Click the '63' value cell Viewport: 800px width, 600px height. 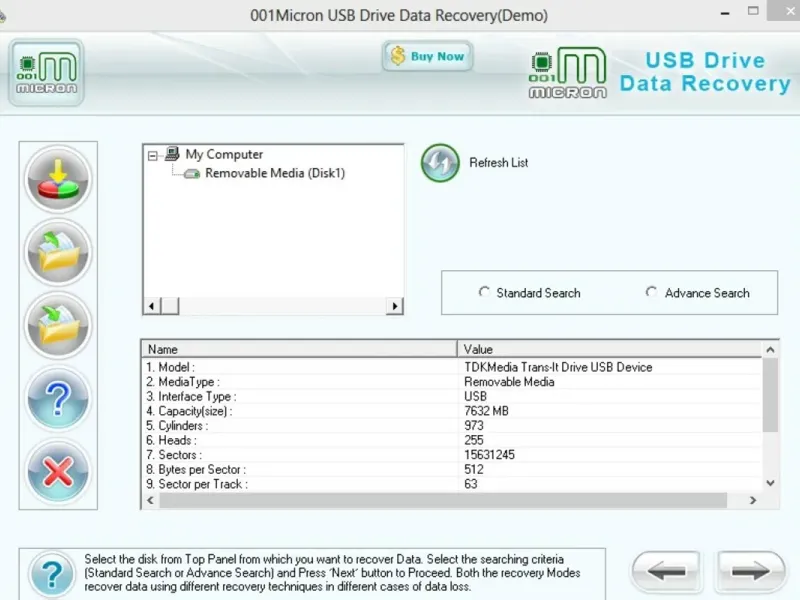[471, 484]
